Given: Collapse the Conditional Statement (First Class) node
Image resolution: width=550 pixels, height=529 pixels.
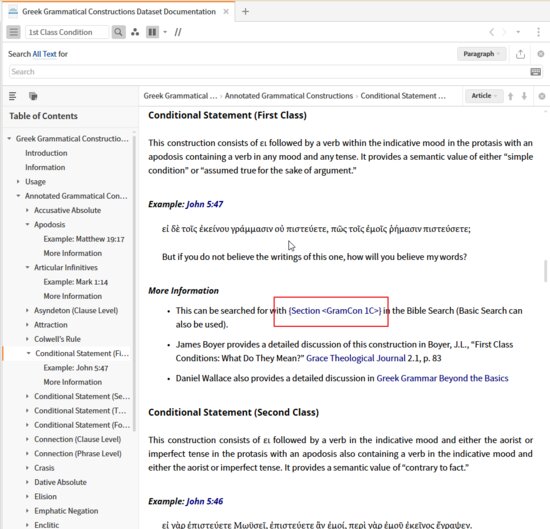Looking at the screenshot, I should 28,353.
